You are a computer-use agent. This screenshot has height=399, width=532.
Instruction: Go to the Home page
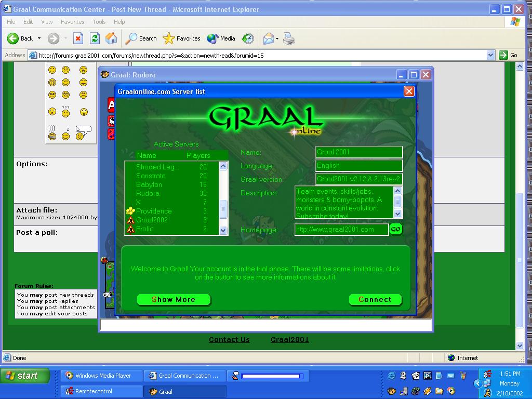coord(111,38)
